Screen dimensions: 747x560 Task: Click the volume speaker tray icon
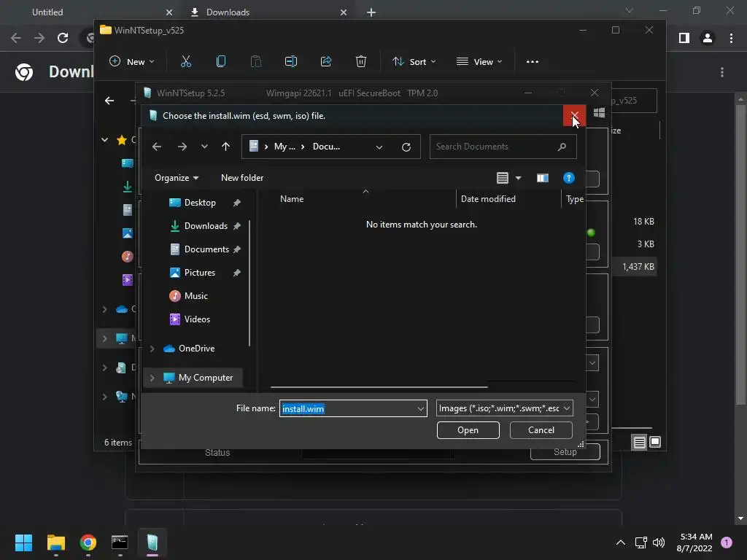point(659,542)
